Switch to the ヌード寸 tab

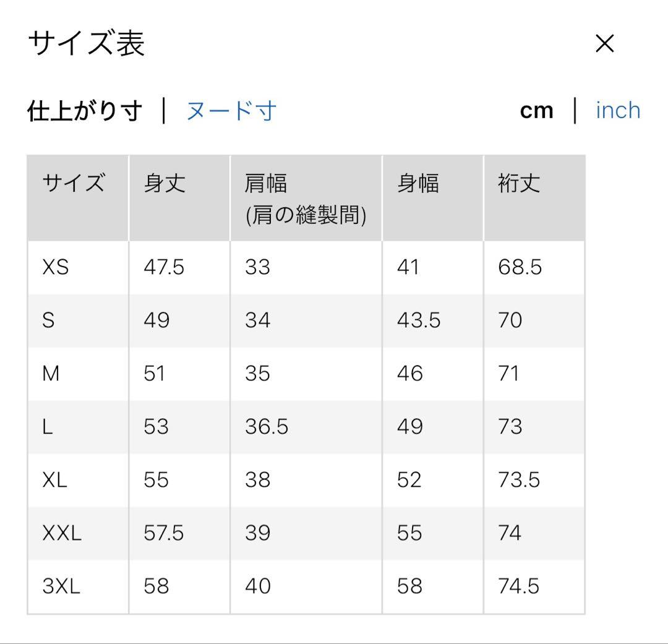pyautogui.click(x=231, y=110)
